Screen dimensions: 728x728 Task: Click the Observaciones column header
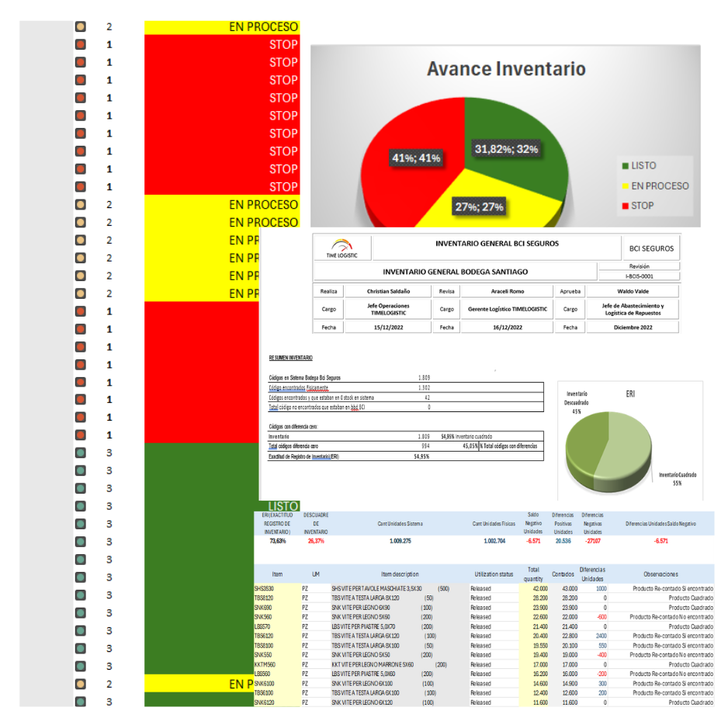[x=660, y=574]
